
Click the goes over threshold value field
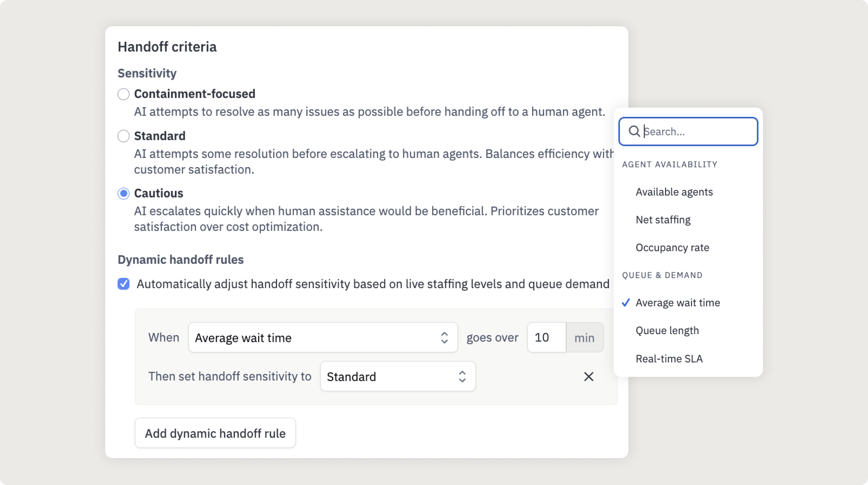[x=546, y=337]
